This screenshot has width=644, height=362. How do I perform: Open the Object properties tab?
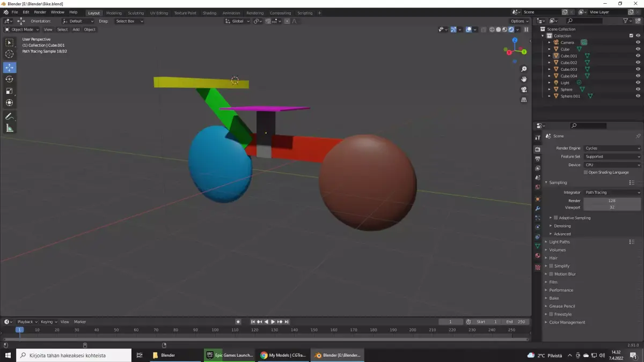click(537, 199)
